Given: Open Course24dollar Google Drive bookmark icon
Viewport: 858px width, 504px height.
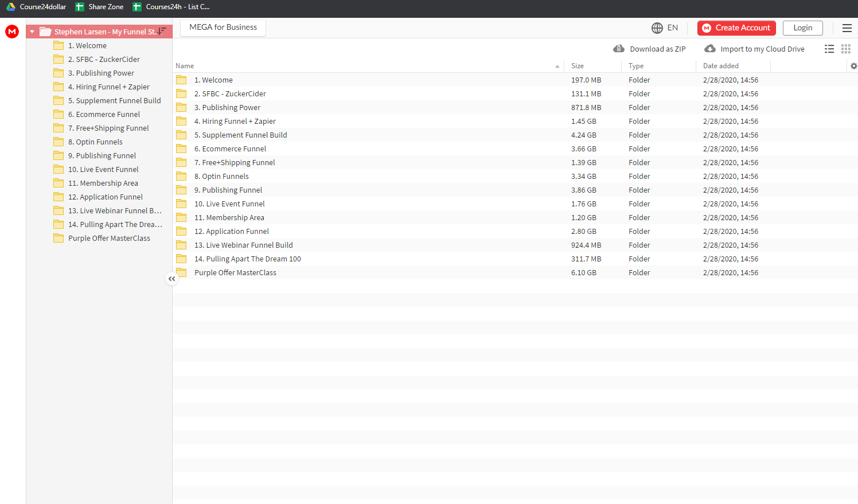Looking at the screenshot, I should pyautogui.click(x=11, y=7).
